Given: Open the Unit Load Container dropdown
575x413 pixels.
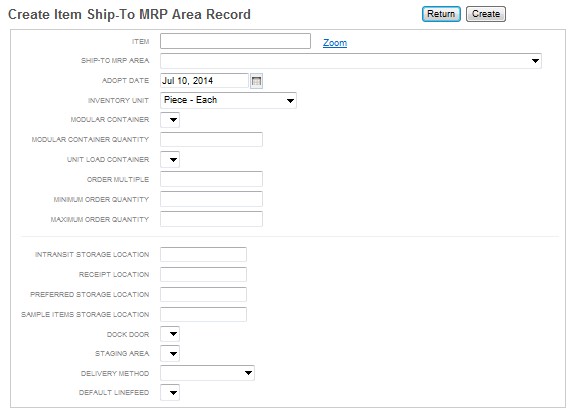Looking at the screenshot, I should click(x=170, y=160).
